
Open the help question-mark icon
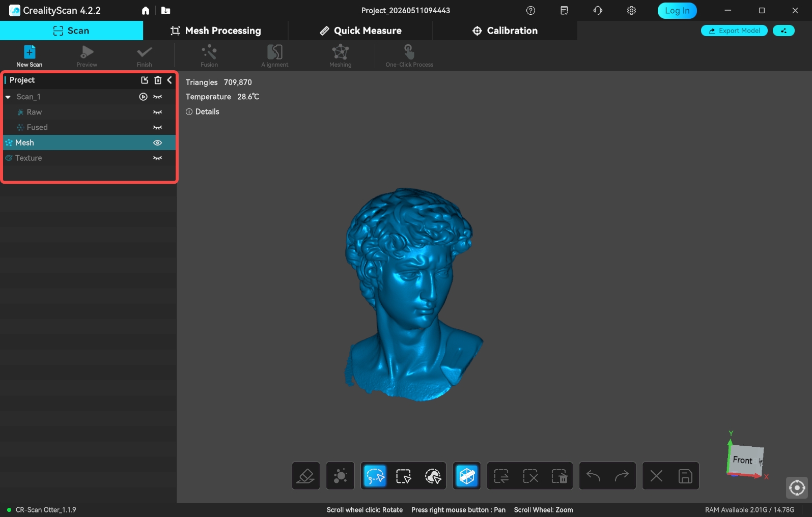click(x=530, y=11)
